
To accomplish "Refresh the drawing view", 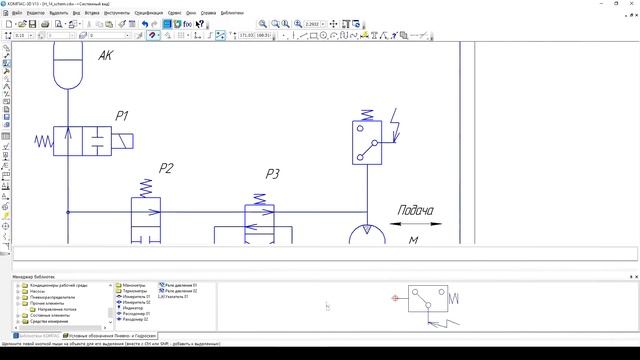I will coord(356,24).
